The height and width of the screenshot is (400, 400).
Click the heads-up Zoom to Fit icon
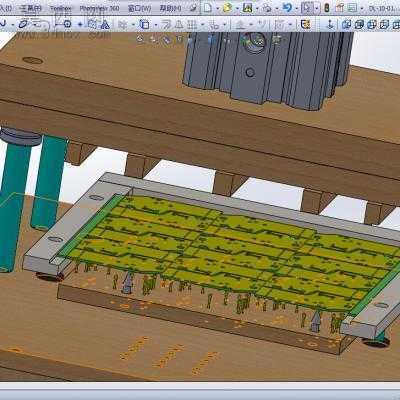click(x=140, y=39)
